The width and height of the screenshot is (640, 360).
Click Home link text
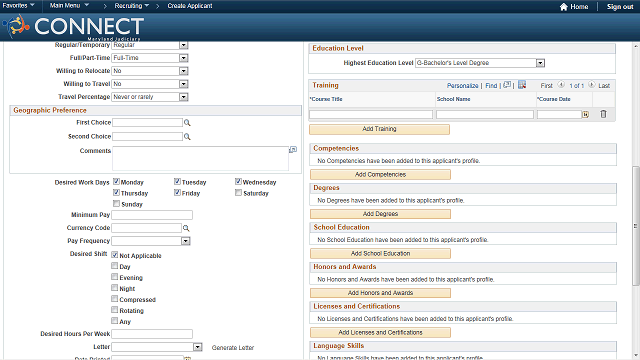click(x=579, y=7)
